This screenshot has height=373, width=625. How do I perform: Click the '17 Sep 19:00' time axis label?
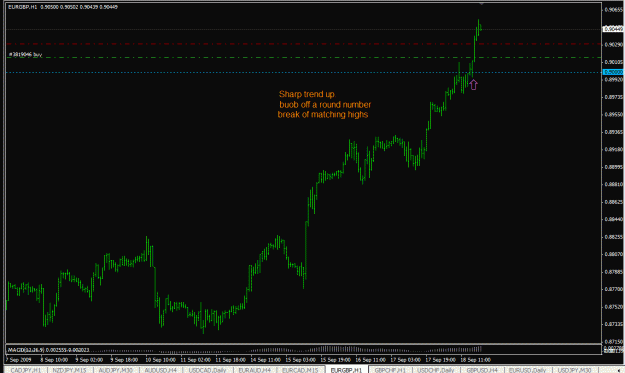[441, 360]
